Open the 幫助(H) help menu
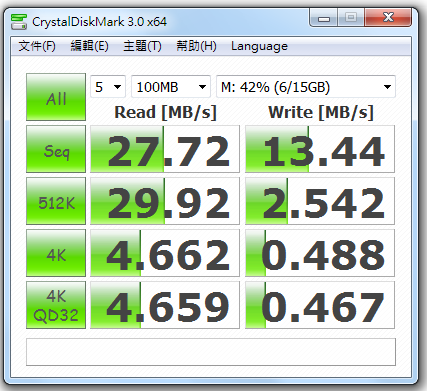 coord(196,46)
